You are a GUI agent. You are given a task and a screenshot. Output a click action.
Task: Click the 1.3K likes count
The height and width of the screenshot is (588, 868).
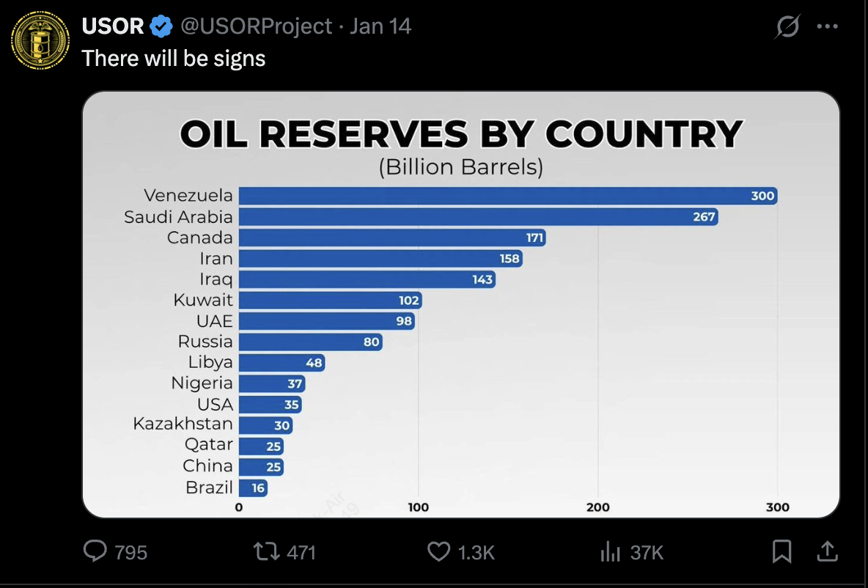pos(477,552)
